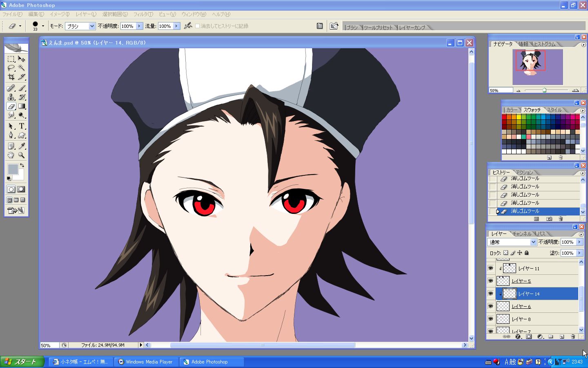Select the Hand tool
The width and height of the screenshot is (588, 368).
[x=11, y=155]
